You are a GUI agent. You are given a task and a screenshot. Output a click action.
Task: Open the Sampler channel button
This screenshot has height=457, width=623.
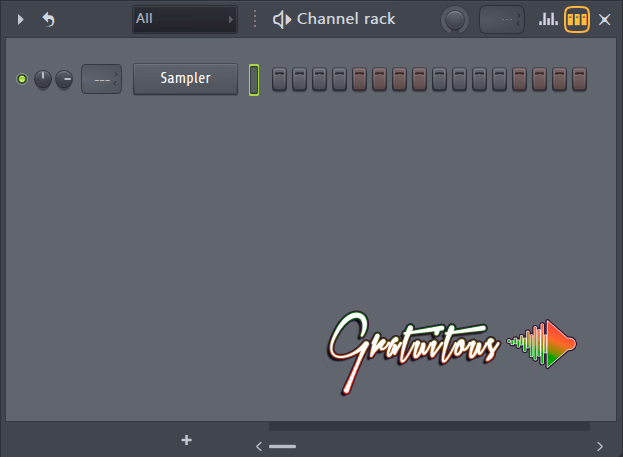click(x=185, y=79)
